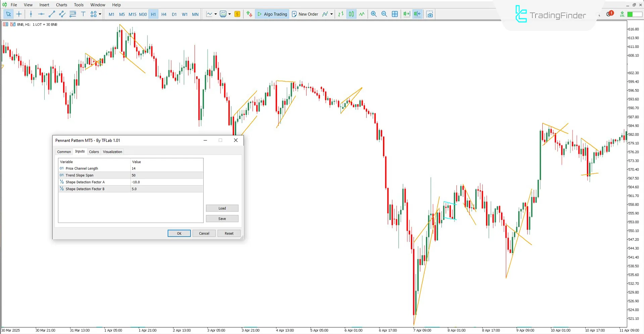Click the Zoom In magnifier icon
Viewport: 644px width, 334px height.
374,14
